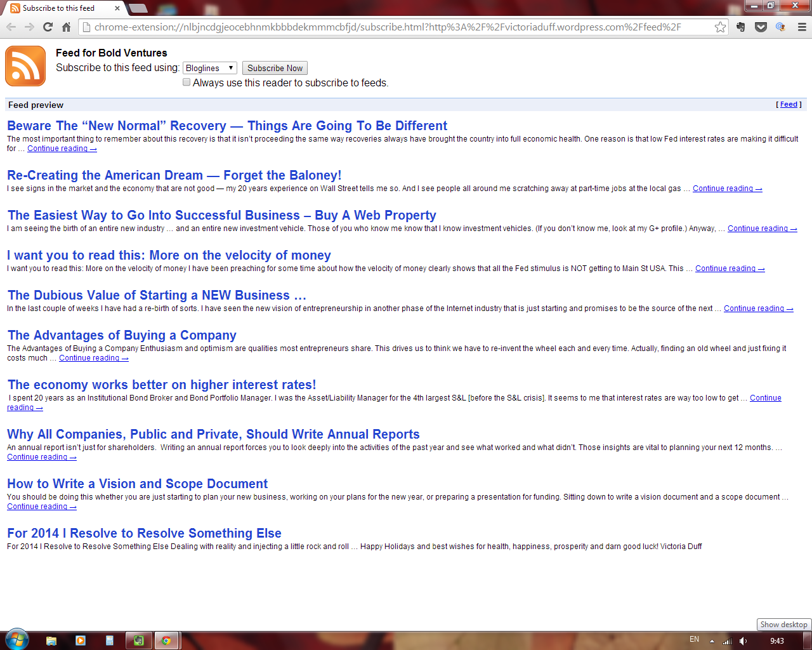Click the Evernote Web Clipper extension icon
The height and width of the screenshot is (650, 812).
coord(740,27)
